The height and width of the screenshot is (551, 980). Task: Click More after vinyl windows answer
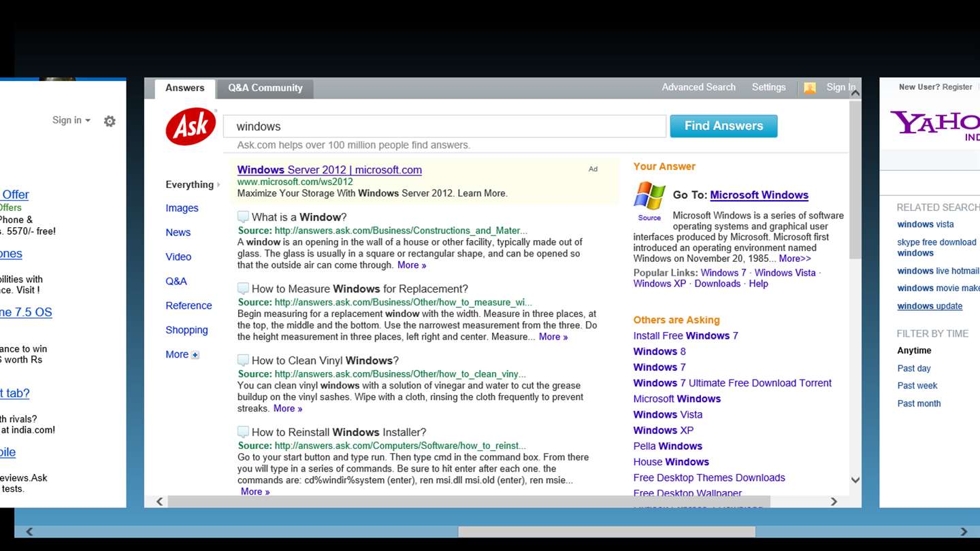click(288, 409)
